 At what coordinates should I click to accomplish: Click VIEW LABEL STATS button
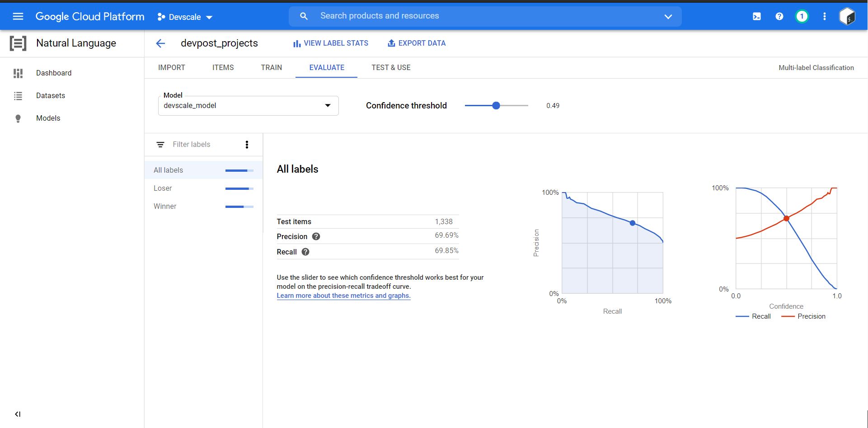(331, 43)
